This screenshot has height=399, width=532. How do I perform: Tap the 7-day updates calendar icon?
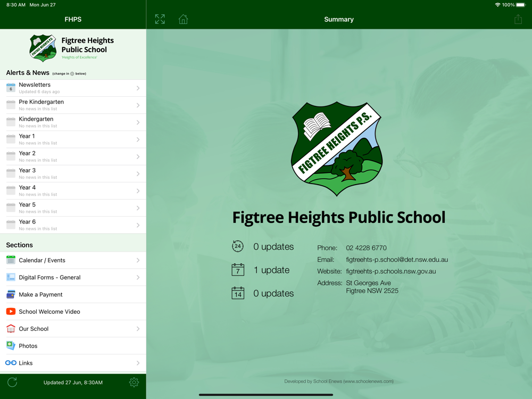(x=238, y=270)
